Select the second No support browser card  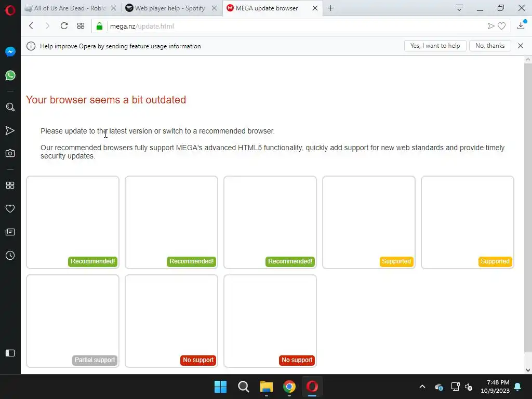(x=270, y=321)
